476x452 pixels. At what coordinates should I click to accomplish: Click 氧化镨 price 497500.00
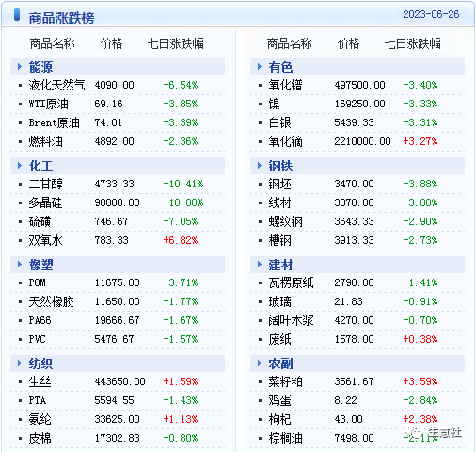pyautogui.click(x=359, y=85)
